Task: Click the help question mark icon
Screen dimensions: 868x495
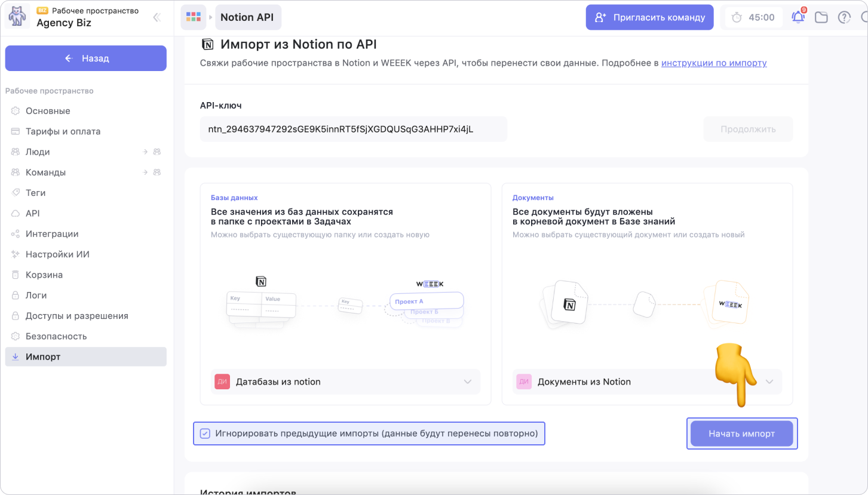Action: 844,17
